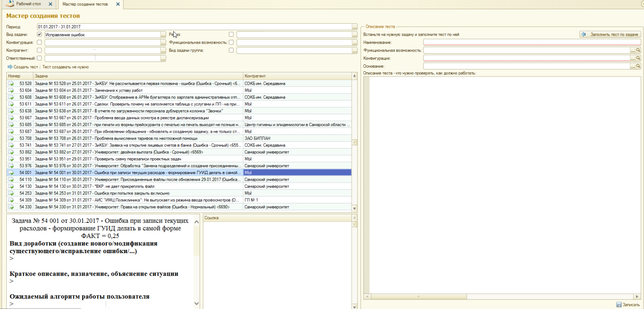The height and width of the screenshot is (309, 644).
Task: Click the row icon for task 53 951
Action: click(x=11, y=159)
